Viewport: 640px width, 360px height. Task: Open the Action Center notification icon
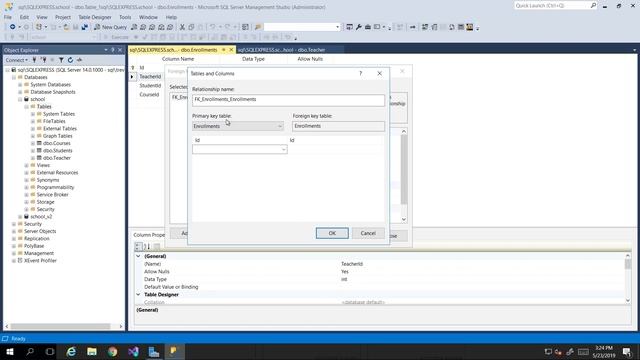pos(627,351)
